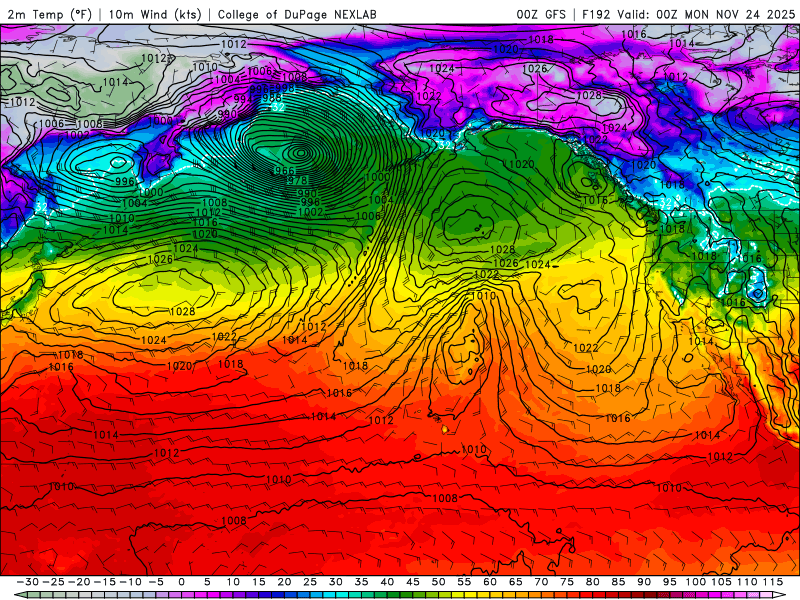This screenshot has height=600, width=800.
Task: Click the "F192" forecast hour text
Action: pyautogui.click(x=596, y=14)
